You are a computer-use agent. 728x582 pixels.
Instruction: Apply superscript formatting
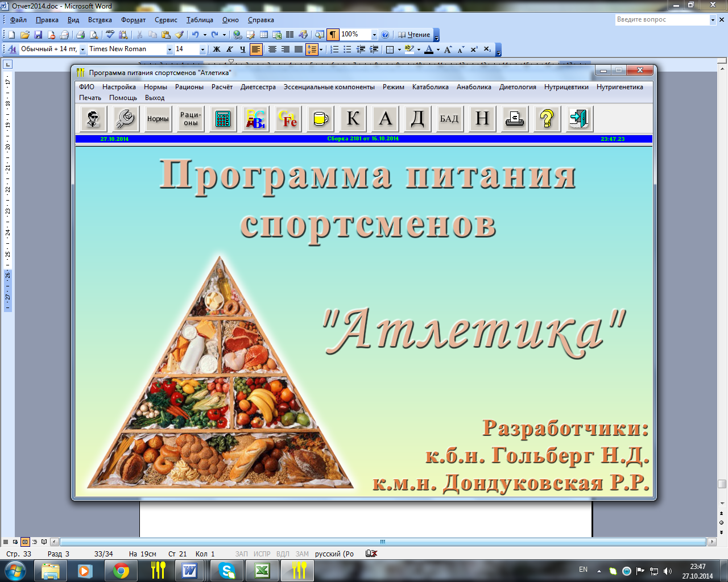[474, 49]
